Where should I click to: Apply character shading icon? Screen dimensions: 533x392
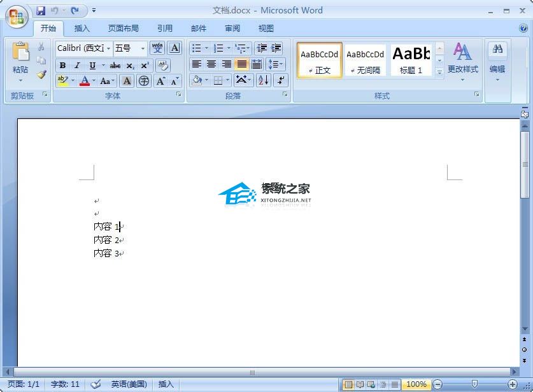point(127,81)
